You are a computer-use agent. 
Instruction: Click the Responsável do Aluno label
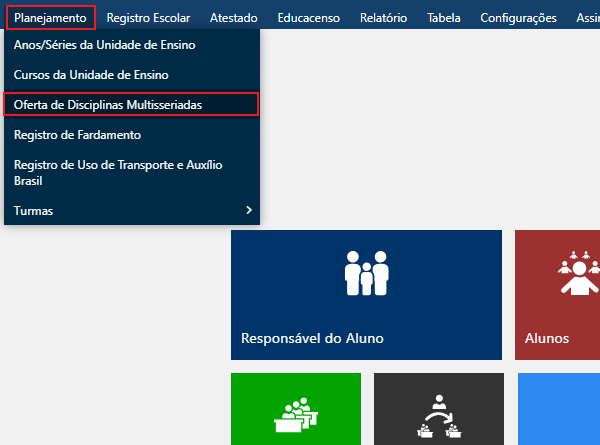pyautogui.click(x=312, y=338)
